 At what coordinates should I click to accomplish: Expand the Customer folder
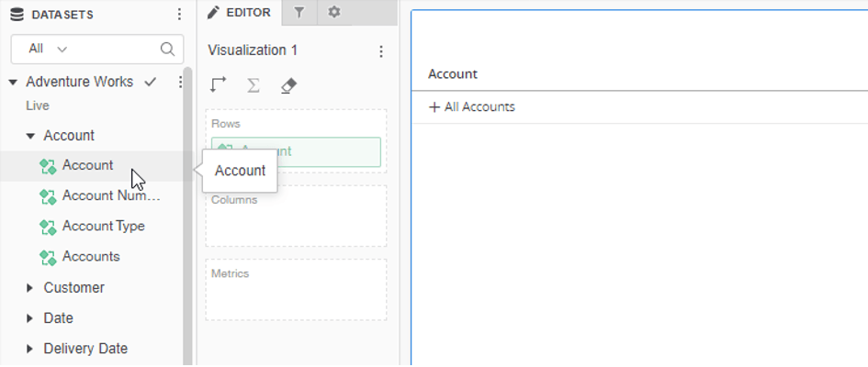pyautogui.click(x=30, y=288)
